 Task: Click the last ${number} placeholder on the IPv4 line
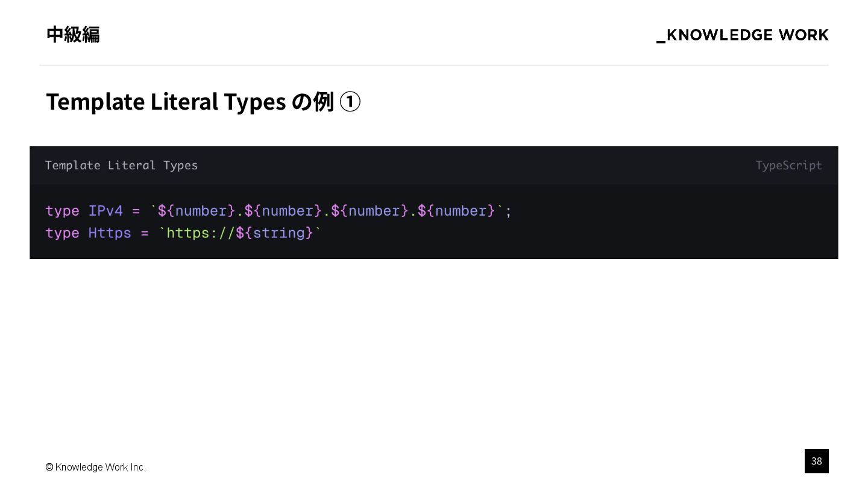pos(456,211)
